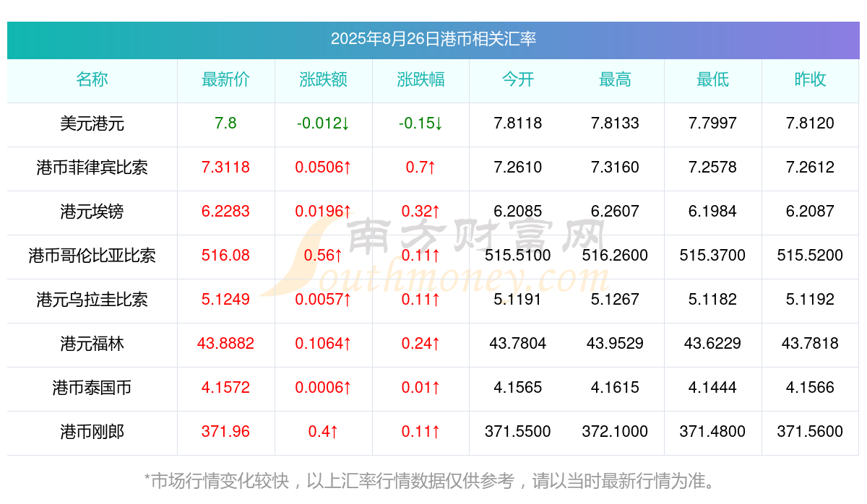Click the change value -0.012↓
The width and height of the screenshot is (867, 504).
tap(324, 123)
